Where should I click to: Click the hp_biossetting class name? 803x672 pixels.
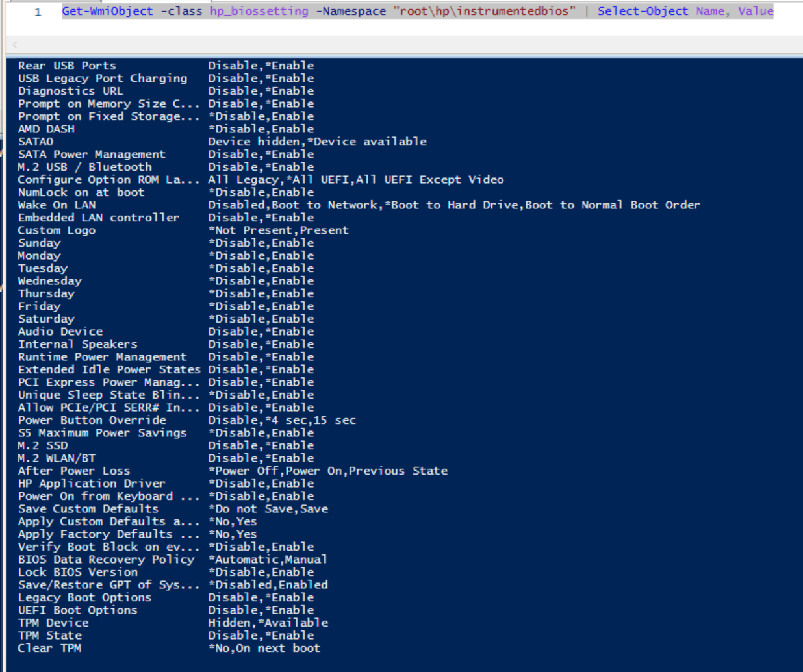click(259, 11)
